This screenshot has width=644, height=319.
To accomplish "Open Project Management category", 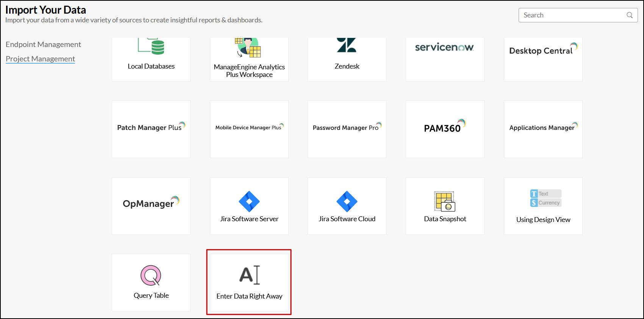I will 40,59.
